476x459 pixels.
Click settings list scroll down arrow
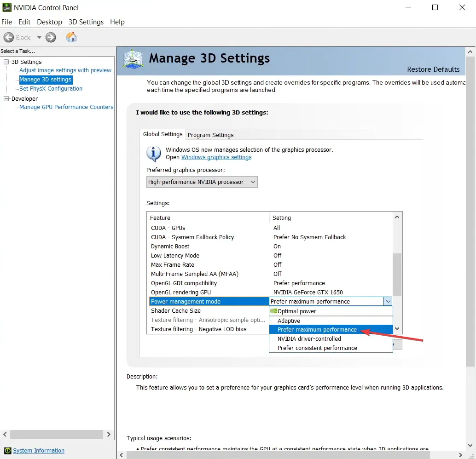[x=397, y=329]
